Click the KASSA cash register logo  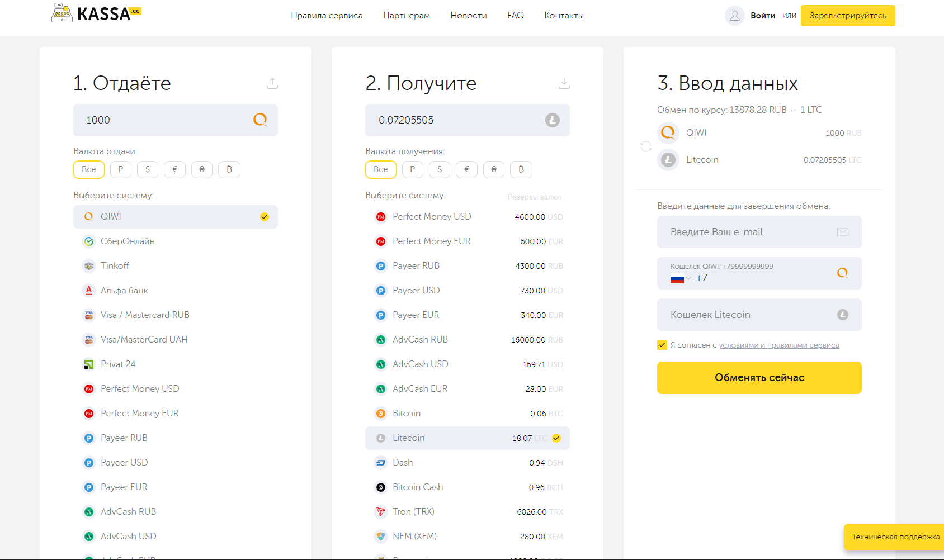(x=96, y=13)
